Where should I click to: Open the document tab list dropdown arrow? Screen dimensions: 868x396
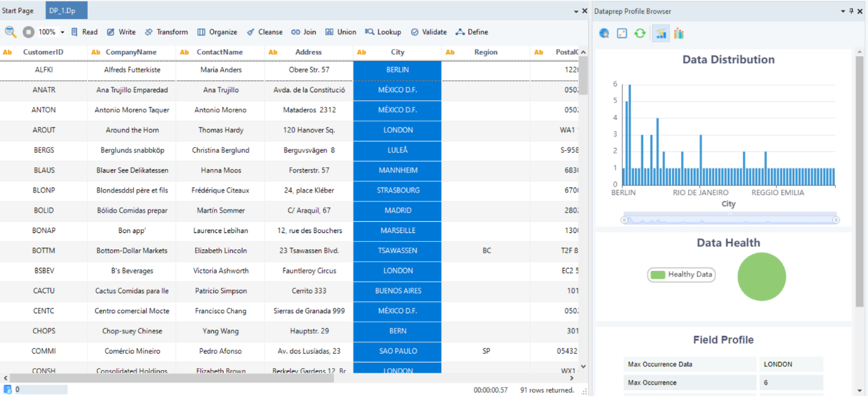click(576, 11)
